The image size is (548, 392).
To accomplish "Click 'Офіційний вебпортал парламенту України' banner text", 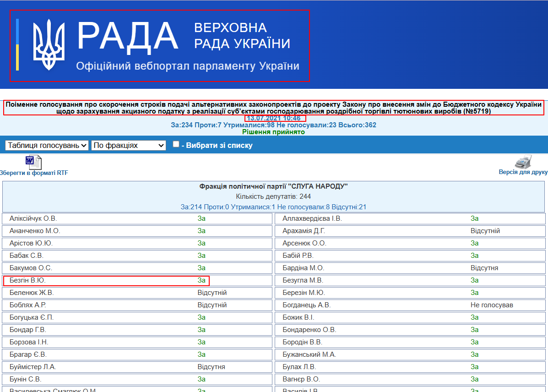I will point(188,66).
